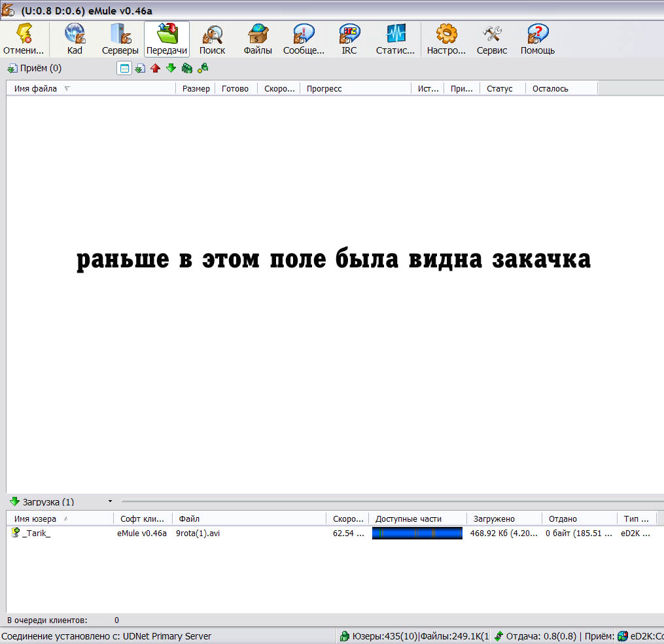Open the Серверы (Servers) window
The image size is (664, 644).
click(120, 39)
